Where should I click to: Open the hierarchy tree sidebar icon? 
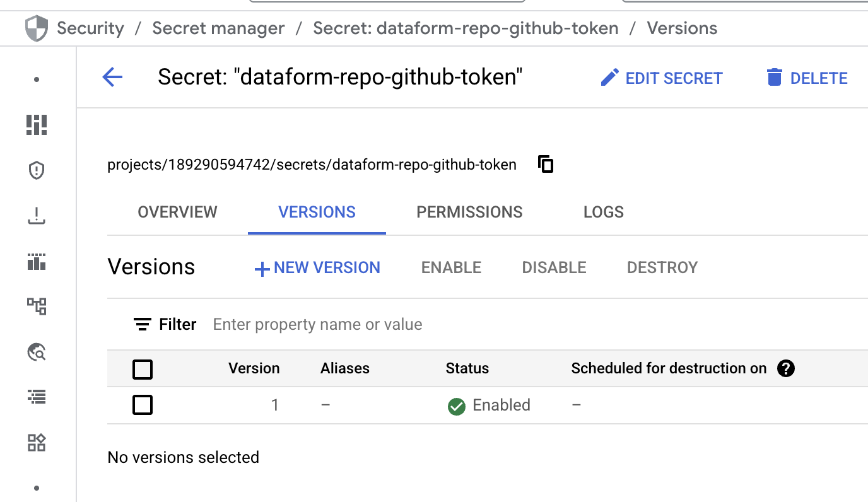[x=37, y=306]
